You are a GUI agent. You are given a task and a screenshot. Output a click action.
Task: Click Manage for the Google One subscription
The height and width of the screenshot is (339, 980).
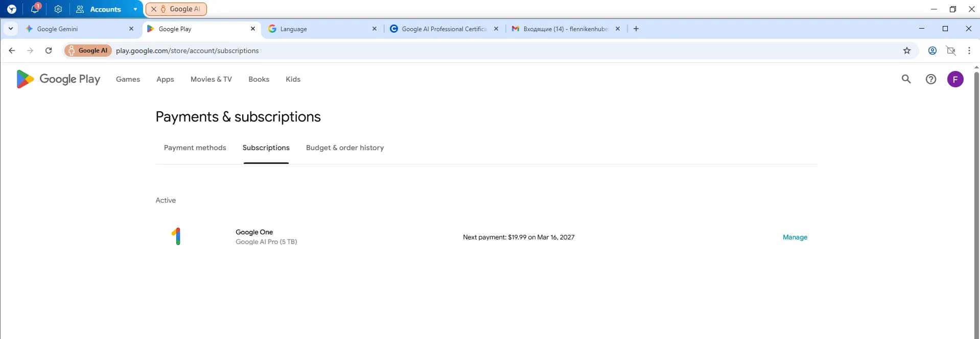pyautogui.click(x=795, y=237)
